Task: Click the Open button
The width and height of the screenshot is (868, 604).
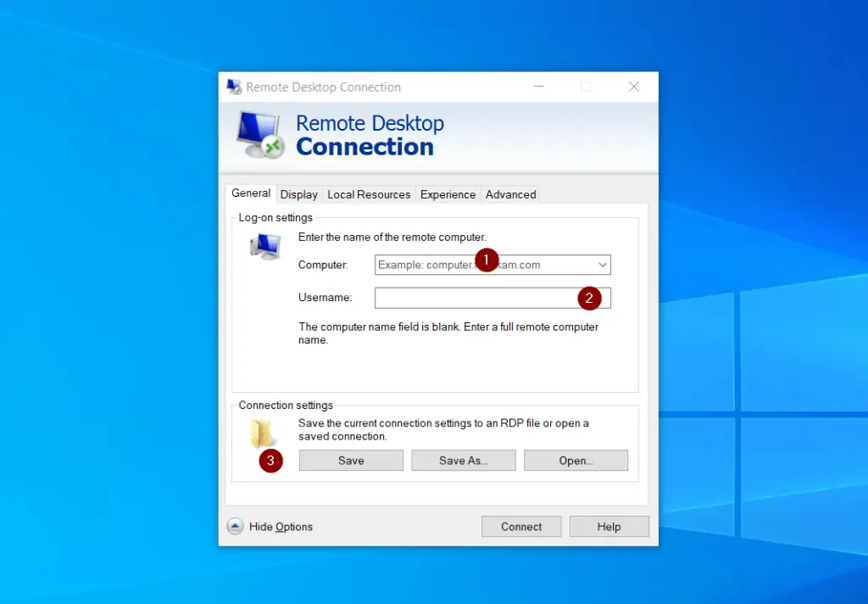Action: coord(576,460)
